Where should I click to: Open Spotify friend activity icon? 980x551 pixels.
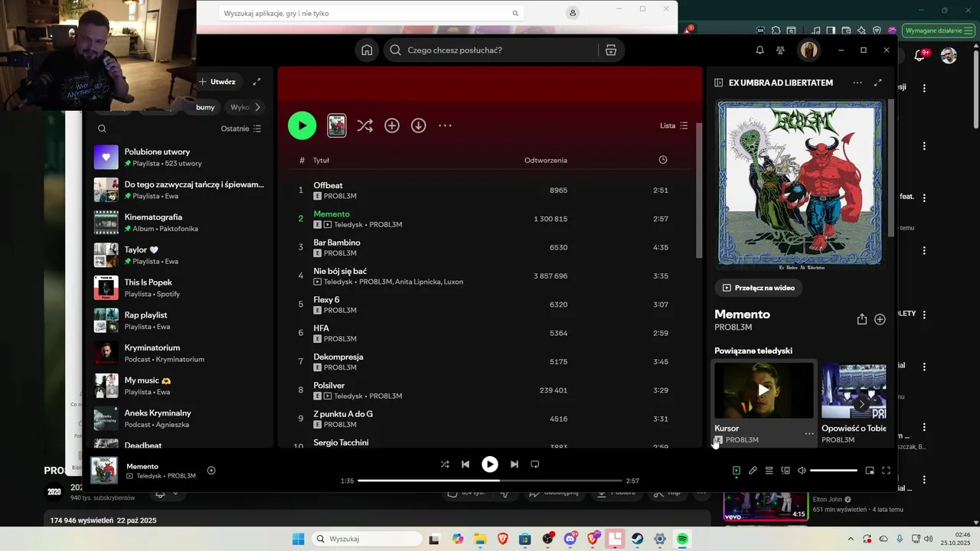pyautogui.click(x=780, y=50)
